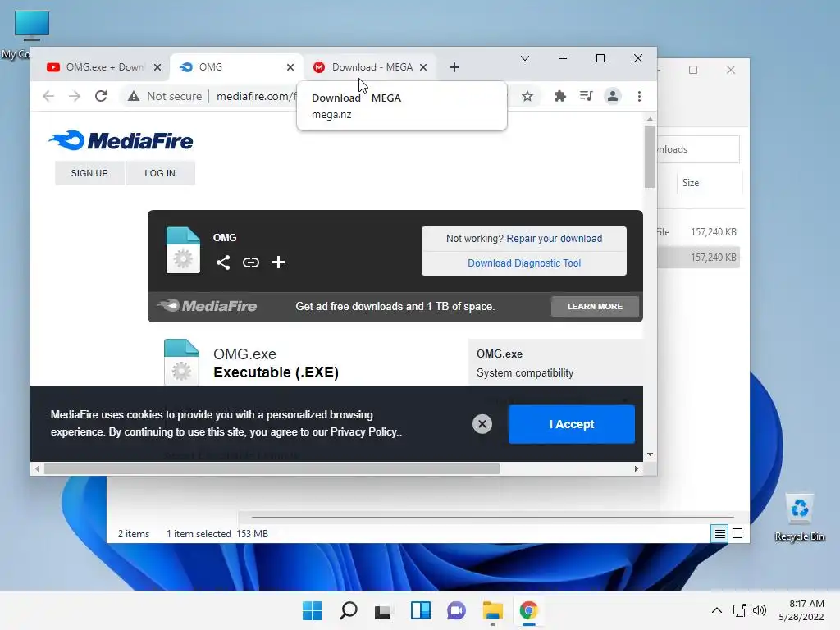Show hidden system tray icons
Viewport: 840px width, 630px height.
pos(717,610)
